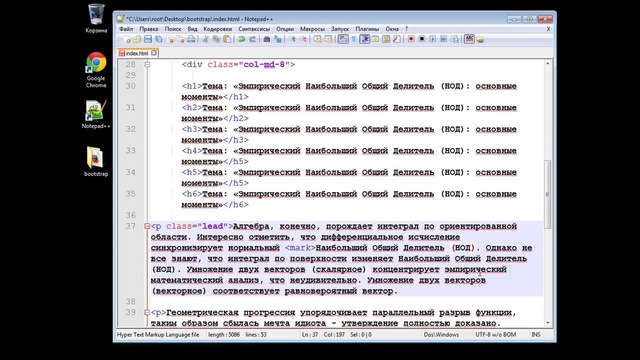Viewport: 640px width, 360px height.
Task: Open the Кодировки menu
Action: (x=218, y=29)
